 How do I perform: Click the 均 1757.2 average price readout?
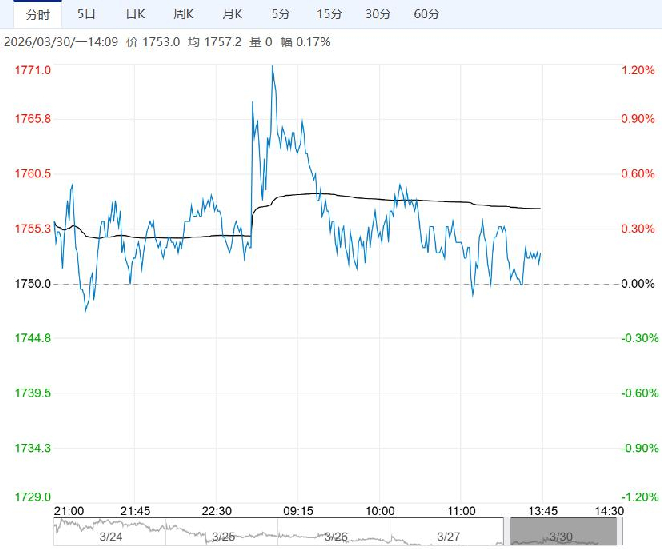click(x=213, y=42)
